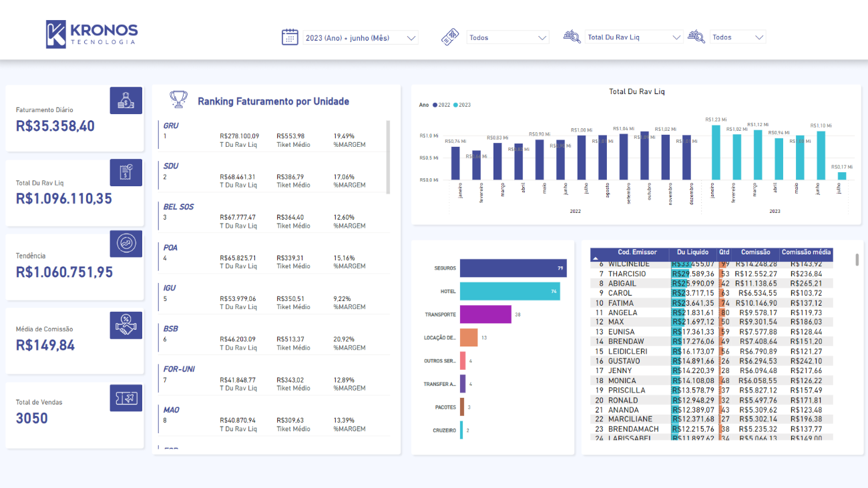Image resolution: width=868 pixels, height=488 pixels.
Task: Sort table by Comissão column header
Action: pos(755,252)
